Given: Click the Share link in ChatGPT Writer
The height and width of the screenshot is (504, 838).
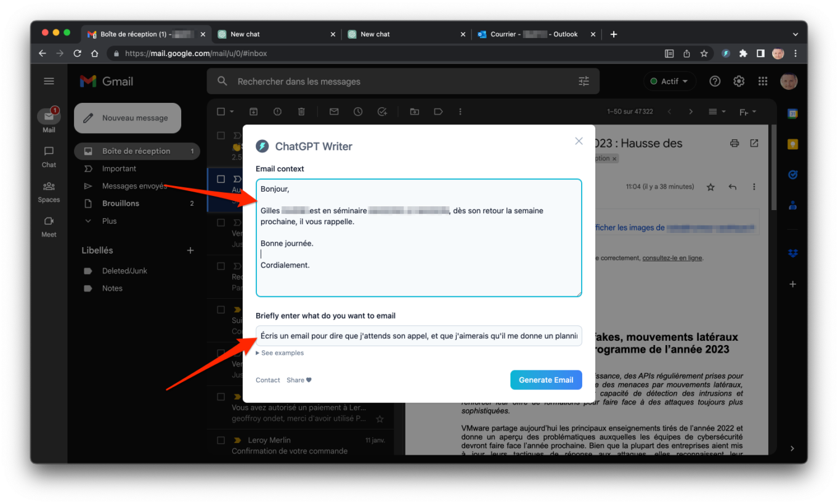Looking at the screenshot, I should (x=299, y=380).
